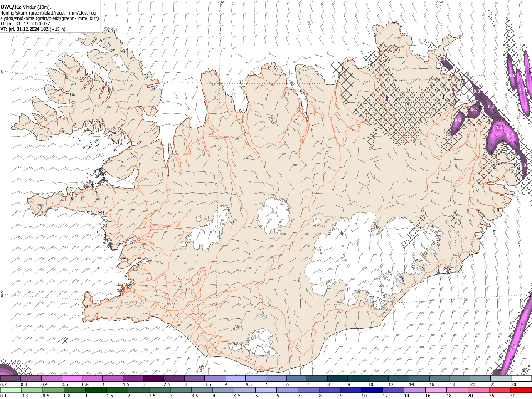Click the 1.3 precipitation value on the map
The image size is (532, 399).
click(x=499, y=127)
